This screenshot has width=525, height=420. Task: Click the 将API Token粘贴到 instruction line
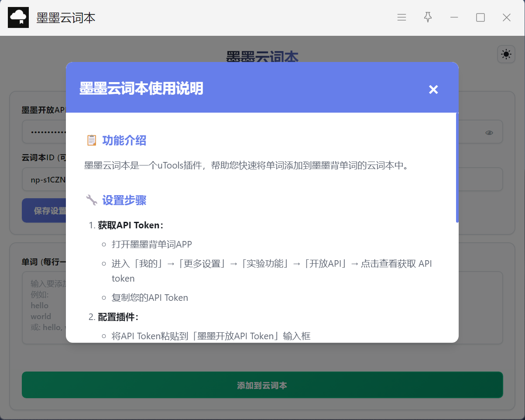211,336
